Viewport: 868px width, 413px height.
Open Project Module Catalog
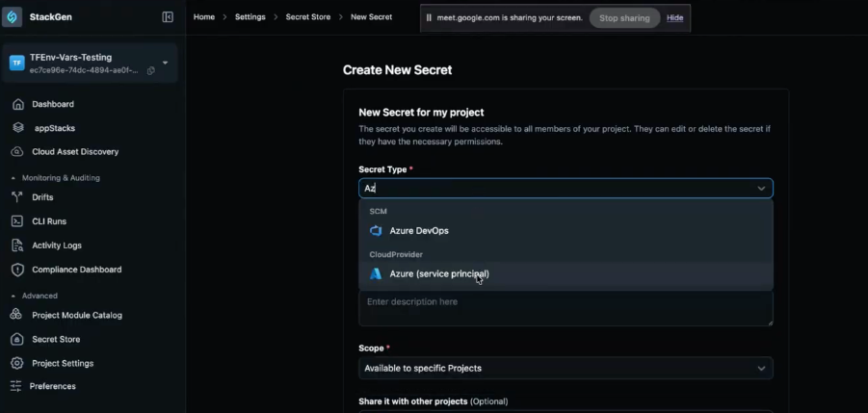pyautogui.click(x=77, y=315)
